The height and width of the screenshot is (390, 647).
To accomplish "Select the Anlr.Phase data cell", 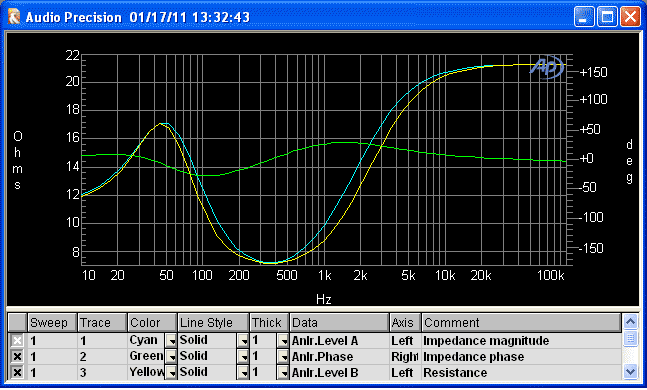I will coord(340,357).
